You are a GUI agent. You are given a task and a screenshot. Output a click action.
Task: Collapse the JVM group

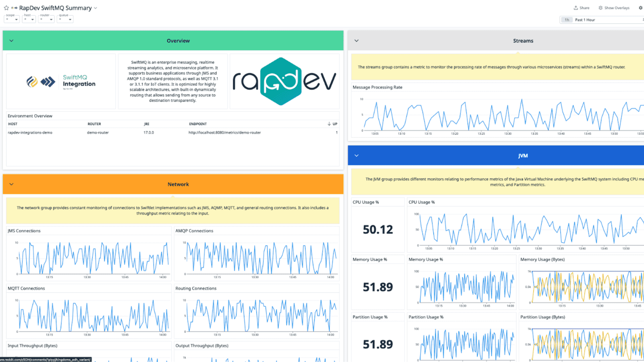click(x=357, y=156)
